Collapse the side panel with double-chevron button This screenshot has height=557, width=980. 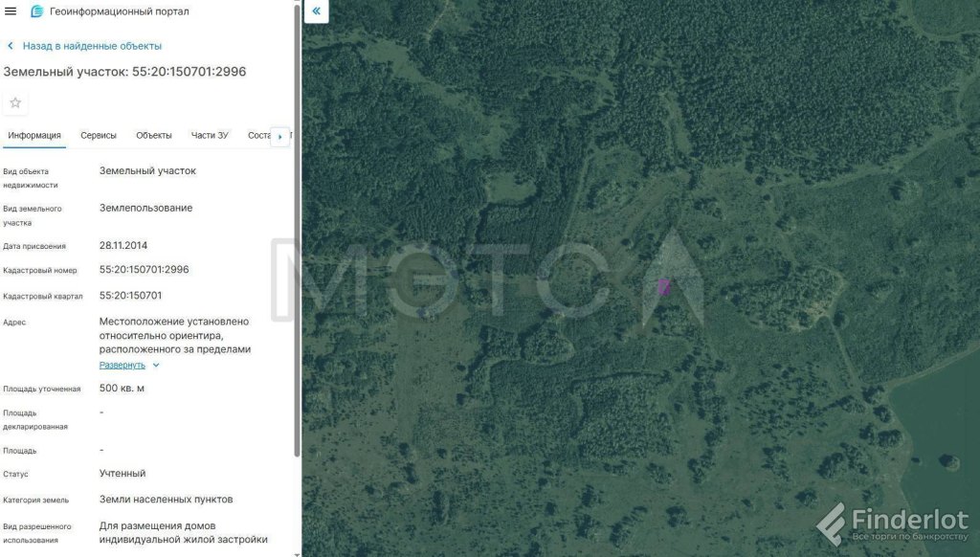(317, 12)
